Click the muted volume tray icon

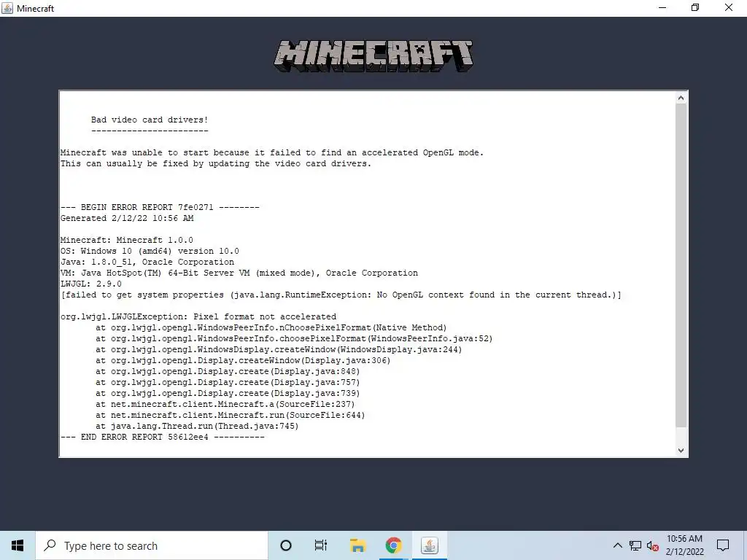click(x=653, y=545)
